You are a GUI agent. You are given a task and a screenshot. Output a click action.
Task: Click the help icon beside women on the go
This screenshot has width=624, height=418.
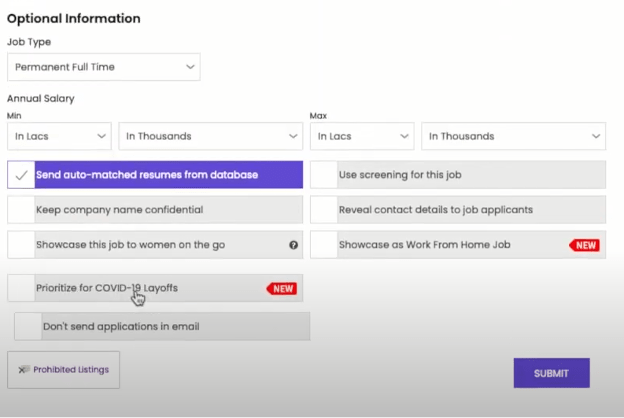pyautogui.click(x=293, y=245)
